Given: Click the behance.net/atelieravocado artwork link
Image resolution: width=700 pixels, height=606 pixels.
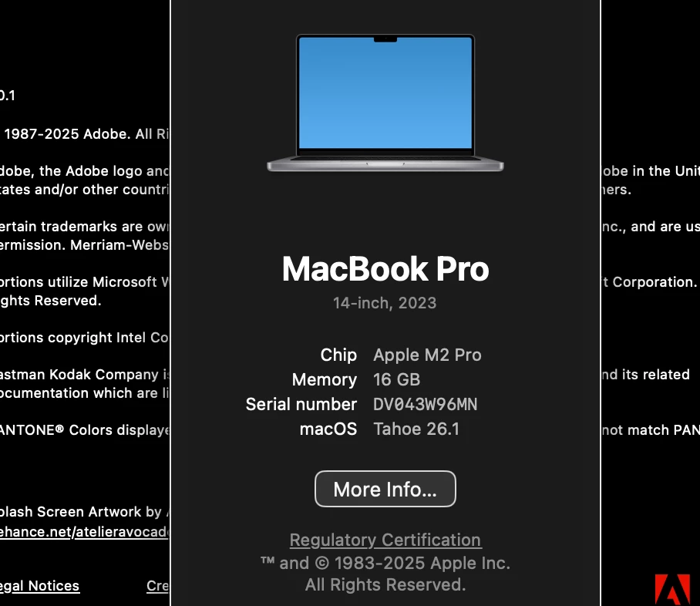Looking at the screenshot, I should click(x=84, y=531).
